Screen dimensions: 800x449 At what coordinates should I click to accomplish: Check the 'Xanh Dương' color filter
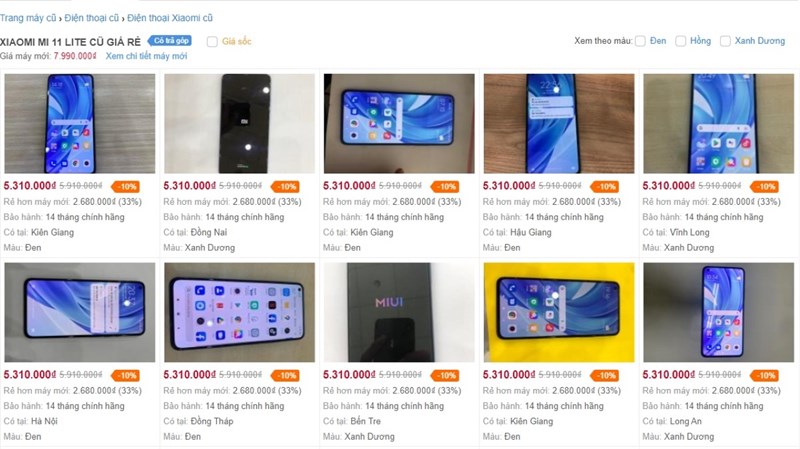coord(725,41)
